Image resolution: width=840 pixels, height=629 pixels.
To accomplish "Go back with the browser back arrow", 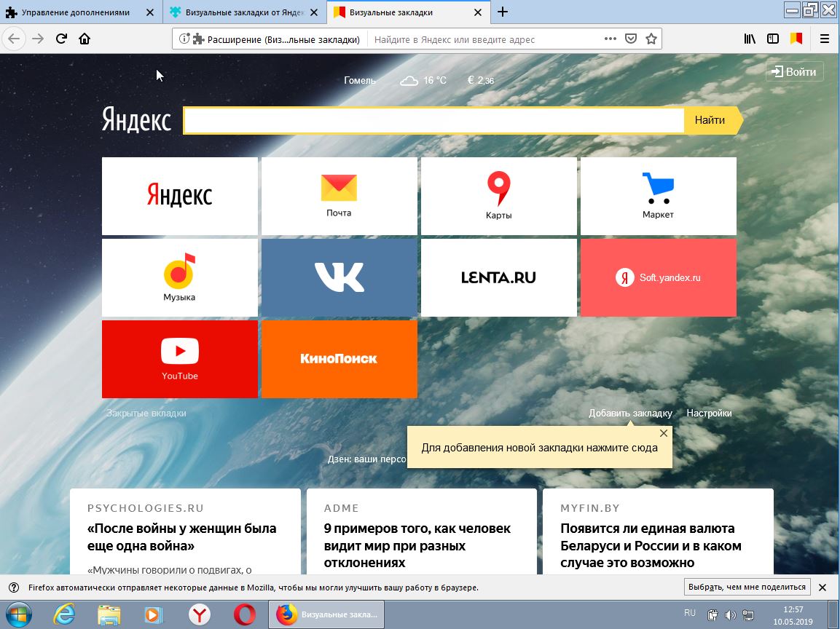I will [14, 39].
